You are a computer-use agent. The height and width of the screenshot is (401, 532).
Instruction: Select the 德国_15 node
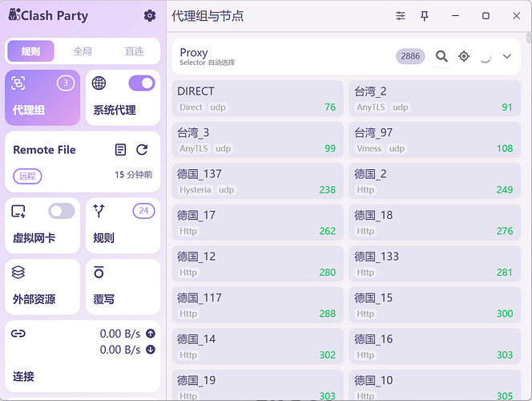pos(434,305)
